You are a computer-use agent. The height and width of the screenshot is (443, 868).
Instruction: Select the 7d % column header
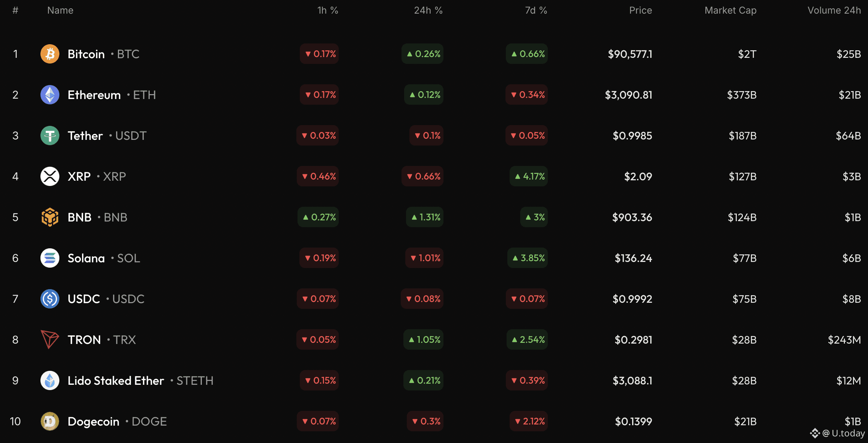(536, 10)
